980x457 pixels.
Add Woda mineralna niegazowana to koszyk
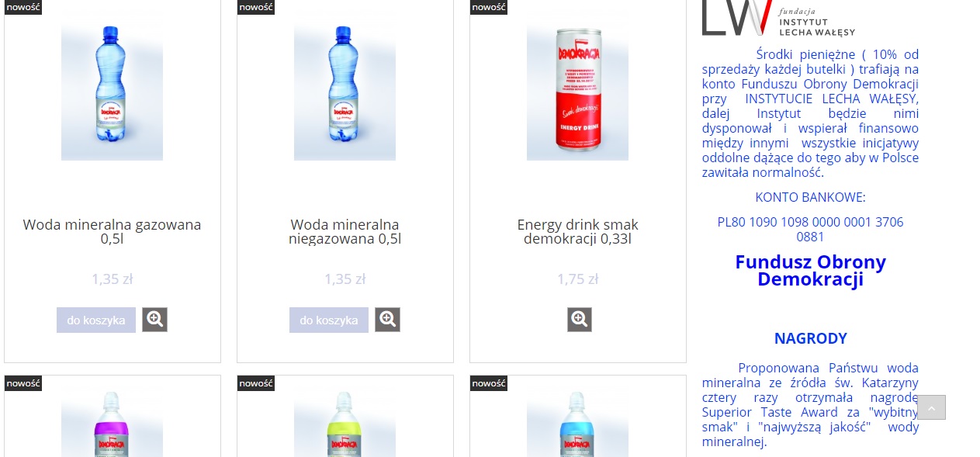[x=329, y=320]
